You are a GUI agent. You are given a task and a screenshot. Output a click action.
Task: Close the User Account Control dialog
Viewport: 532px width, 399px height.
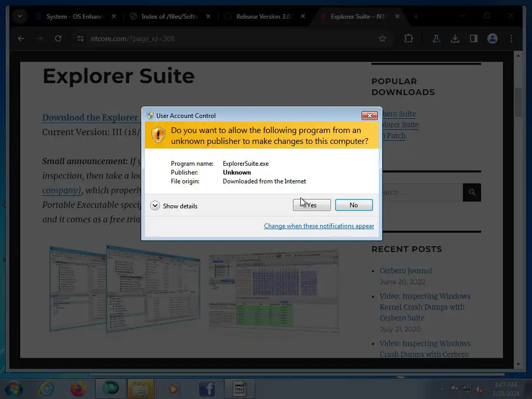[x=369, y=116]
